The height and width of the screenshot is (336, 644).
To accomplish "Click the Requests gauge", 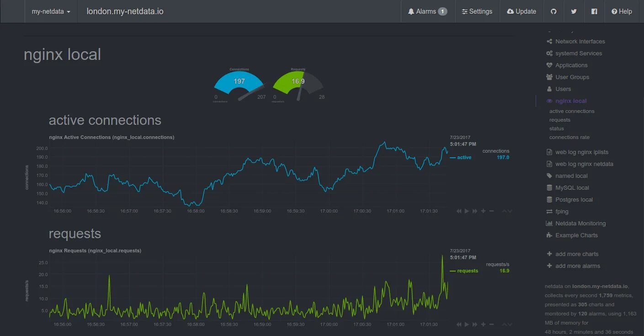I will click(298, 85).
